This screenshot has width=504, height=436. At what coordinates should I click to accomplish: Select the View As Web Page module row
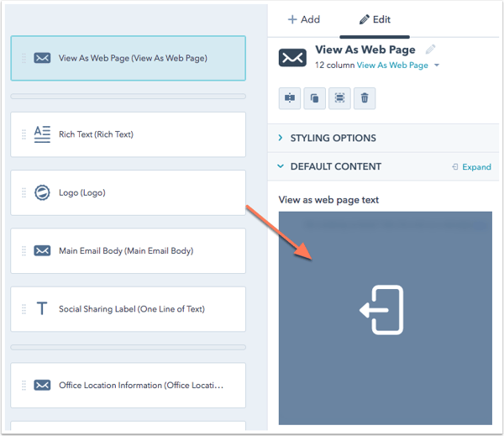[133, 59]
